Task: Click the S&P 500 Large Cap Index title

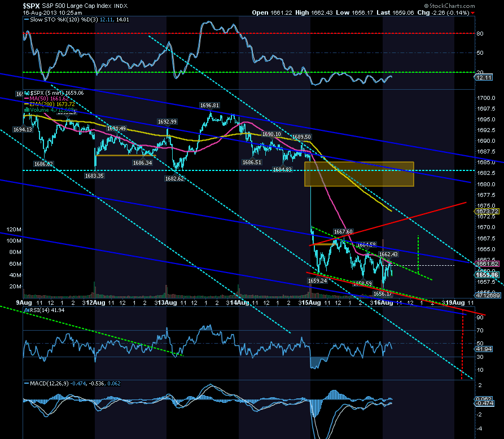Action: pos(77,6)
